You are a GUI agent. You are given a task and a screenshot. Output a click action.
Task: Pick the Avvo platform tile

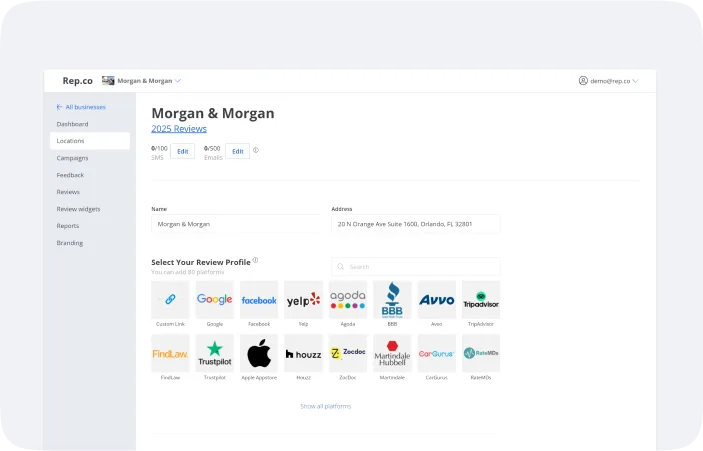437,299
